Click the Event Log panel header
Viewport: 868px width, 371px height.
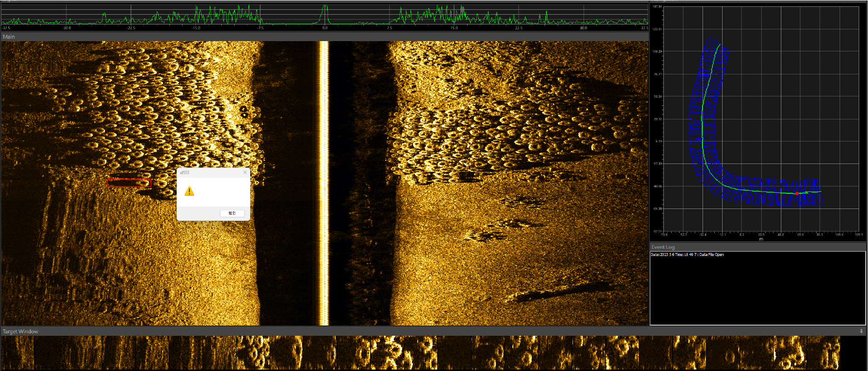[663, 247]
